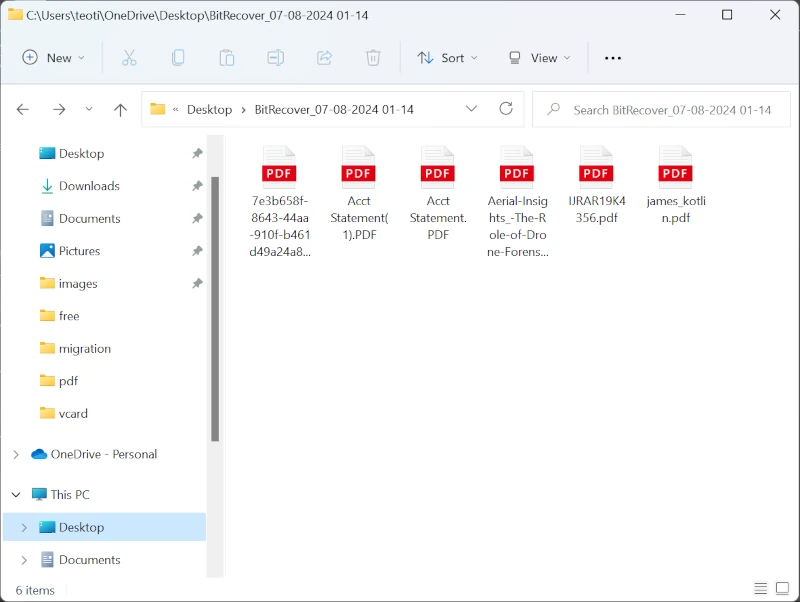Open the See more ellipsis menu
800x602 pixels.
613,58
